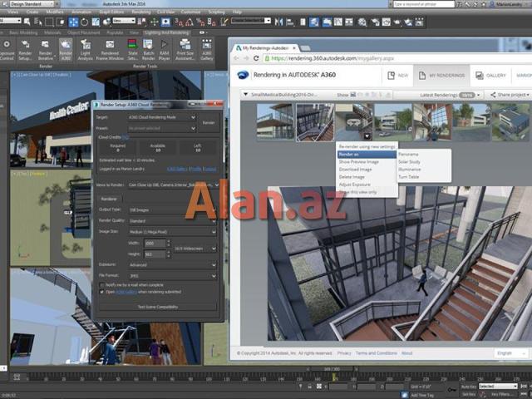Open the Views to Render dropdown
The image size is (532, 399).
pos(174,185)
